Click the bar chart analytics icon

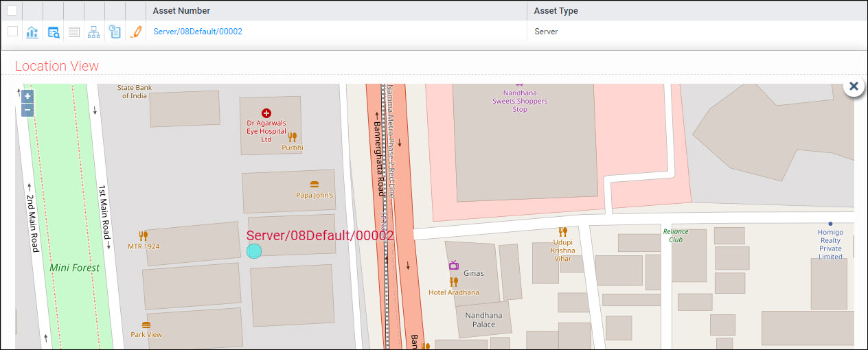tap(32, 32)
